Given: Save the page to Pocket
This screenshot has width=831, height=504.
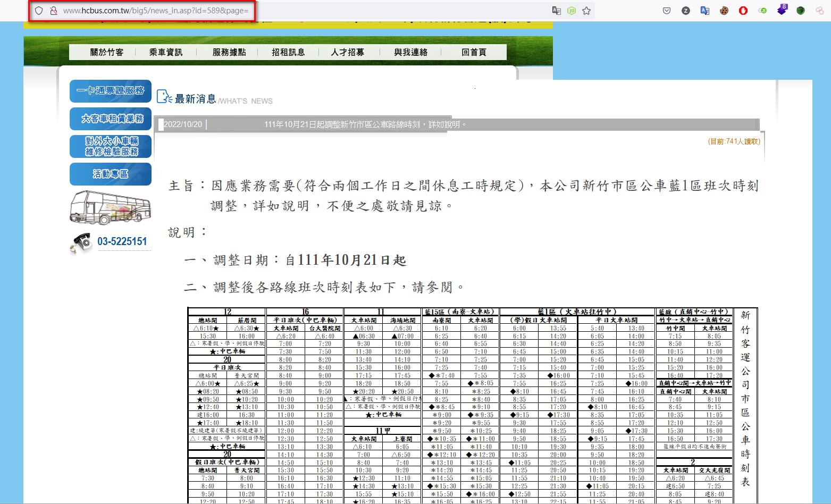Looking at the screenshot, I should [667, 11].
